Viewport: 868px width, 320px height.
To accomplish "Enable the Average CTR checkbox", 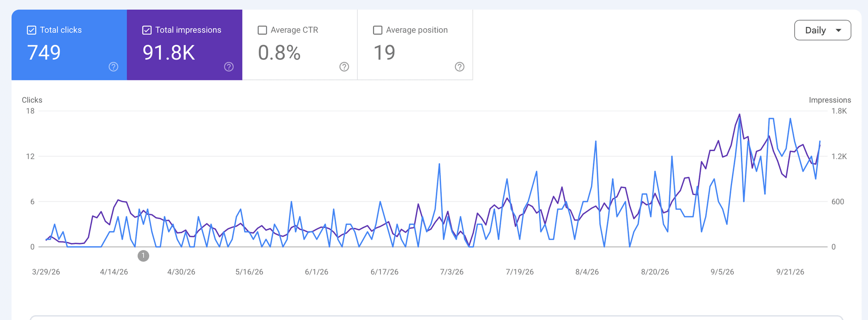I will (263, 30).
